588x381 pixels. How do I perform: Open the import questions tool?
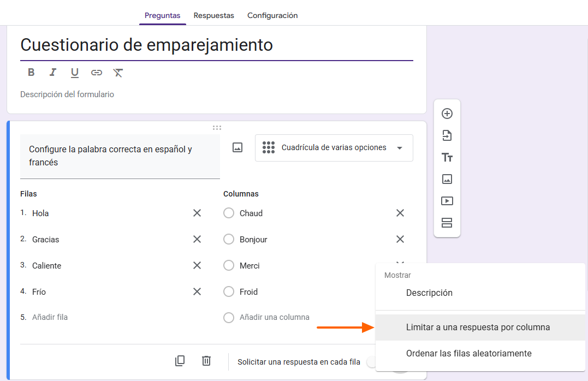447,135
